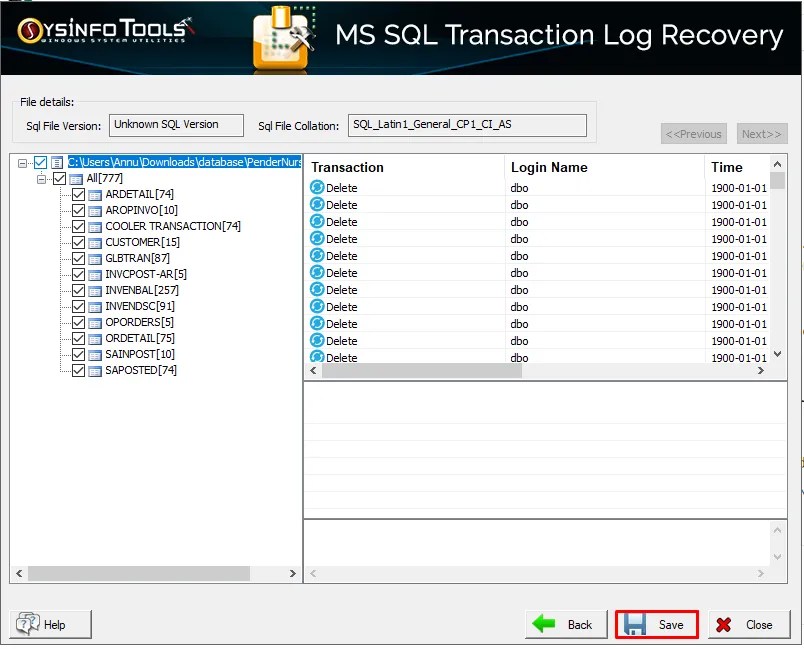Click the <<Previous button
This screenshot has height=649, width=804.
pos(694,133)
